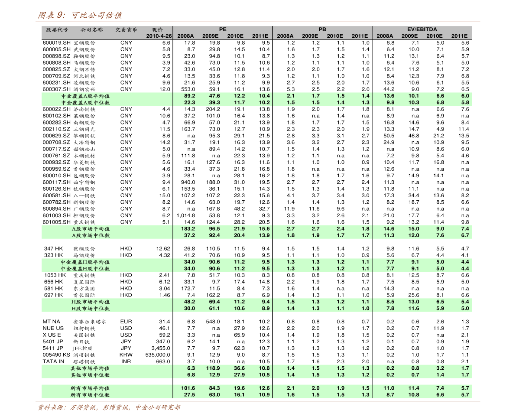The image size is (516, 420).
Task: Select ticker 347 HK
Action: coord(53,248)
